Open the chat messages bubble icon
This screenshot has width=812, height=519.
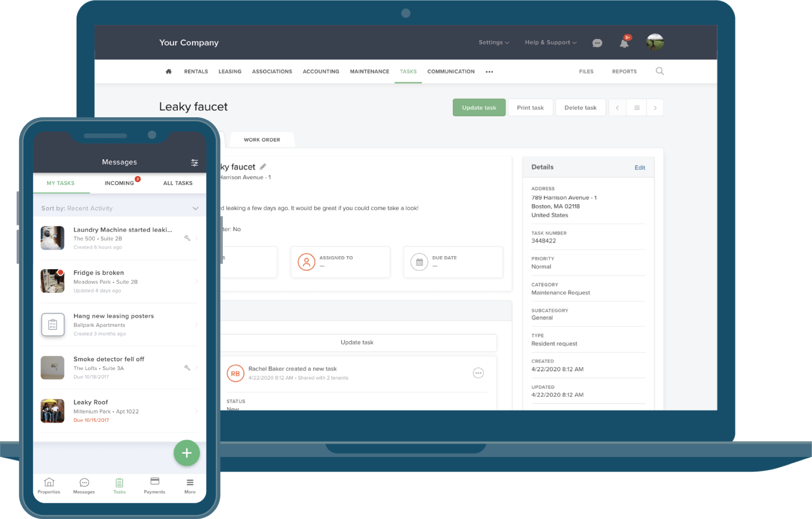click(x=597, y=43)
